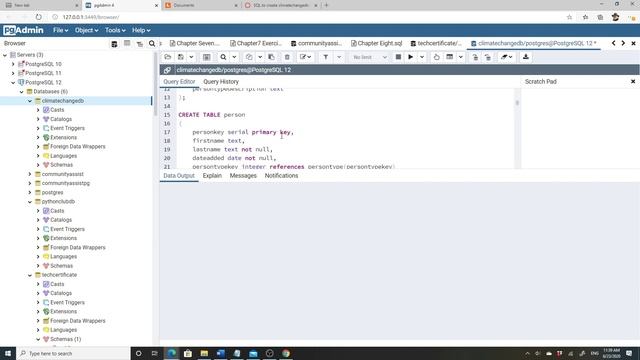Open the Edit pencil dropdown
The width and height of the screenshot is (640, 360).
point(305,57)
